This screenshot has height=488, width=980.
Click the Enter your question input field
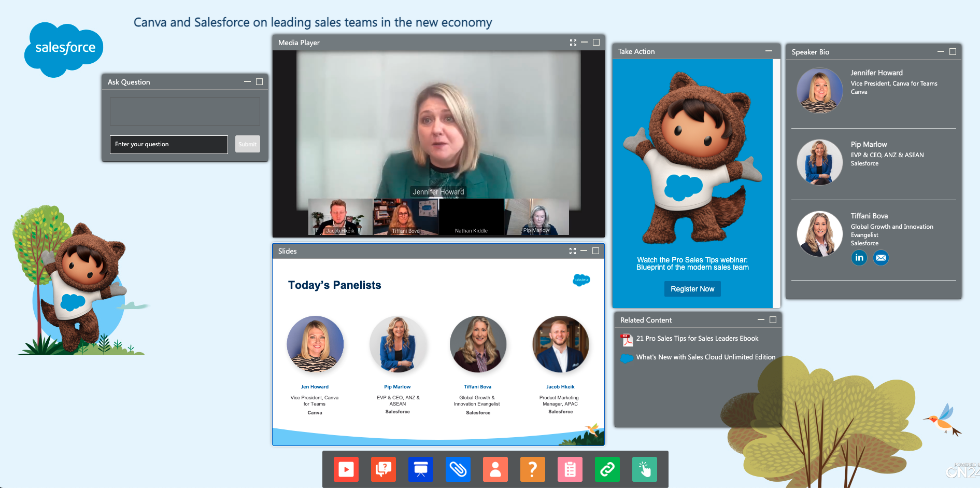coord(168,145)
